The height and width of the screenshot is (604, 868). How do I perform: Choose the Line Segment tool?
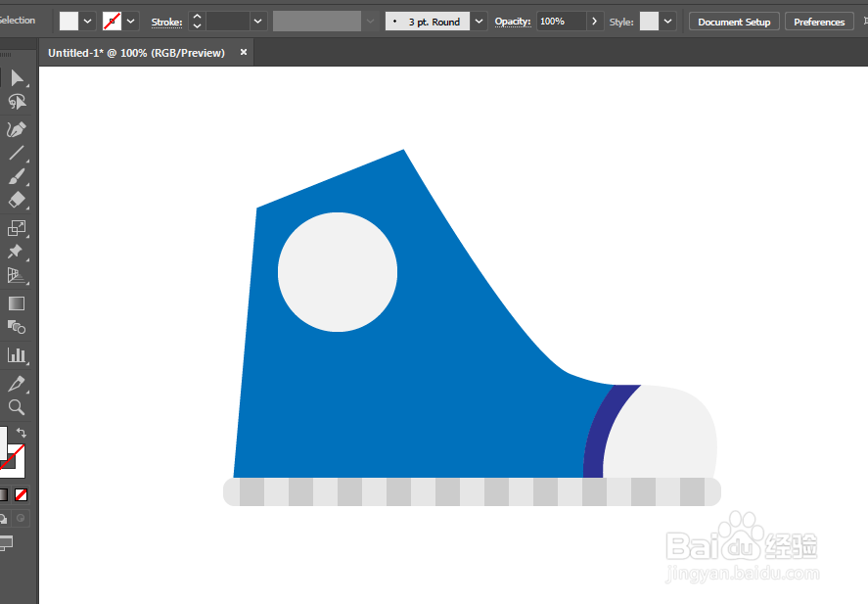point(17,153)
